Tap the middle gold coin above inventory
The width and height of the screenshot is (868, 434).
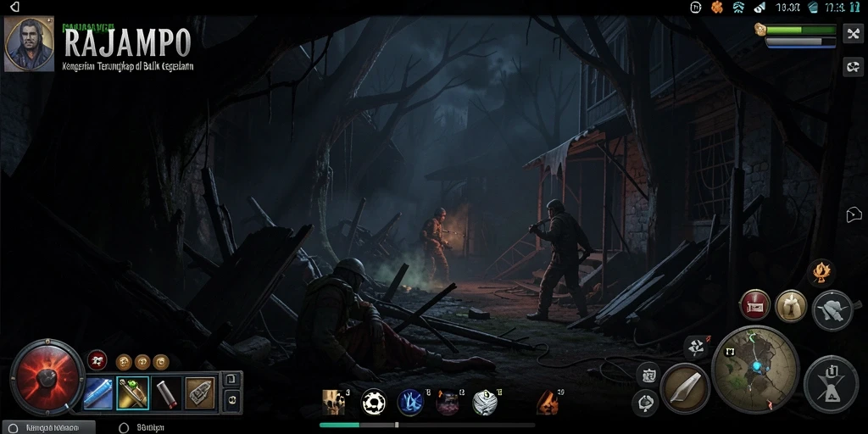pos(142,362)
